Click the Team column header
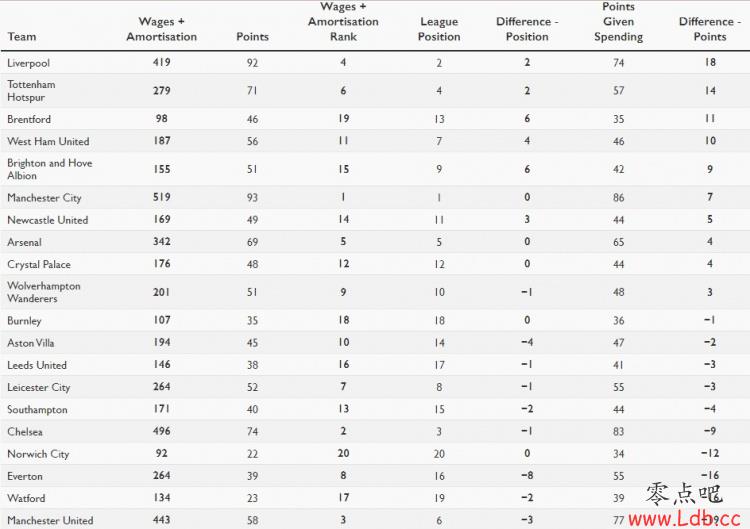Screen dimensions: 750x529 point(22,37)
